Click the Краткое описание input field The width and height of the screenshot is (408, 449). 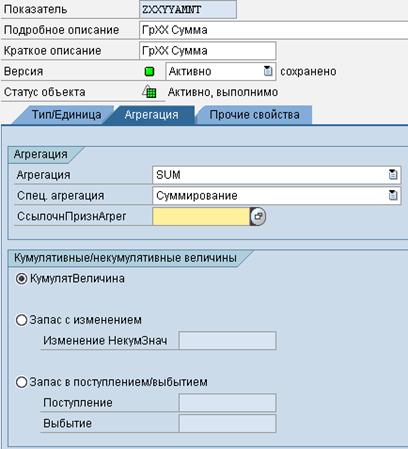pyautogui.click(x=208, y=51)
